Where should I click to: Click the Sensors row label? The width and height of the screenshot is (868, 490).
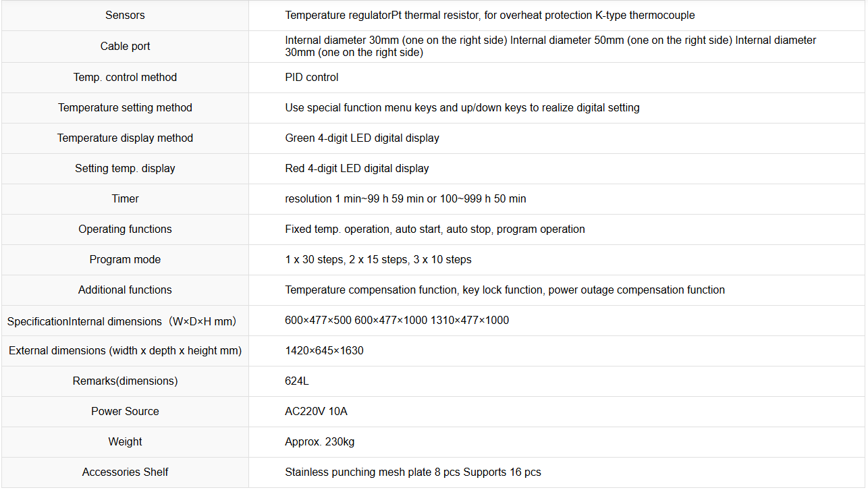(x=125, y=15)
